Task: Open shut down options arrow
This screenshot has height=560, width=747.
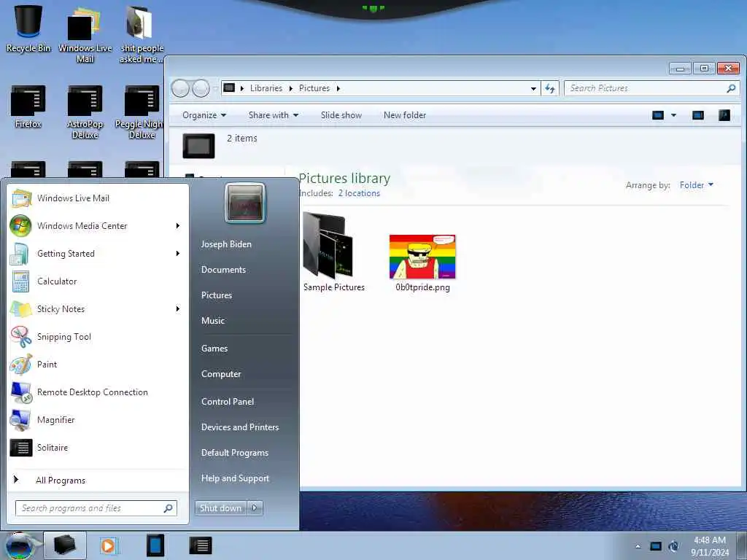Action: click(x=255, y=508)
